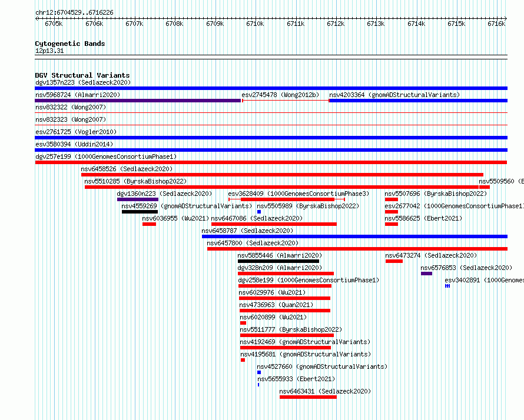Click the nsv6457800 (Sedlazeck2020) label
This screenshot has height=420, width=524.
click(253, 243)
